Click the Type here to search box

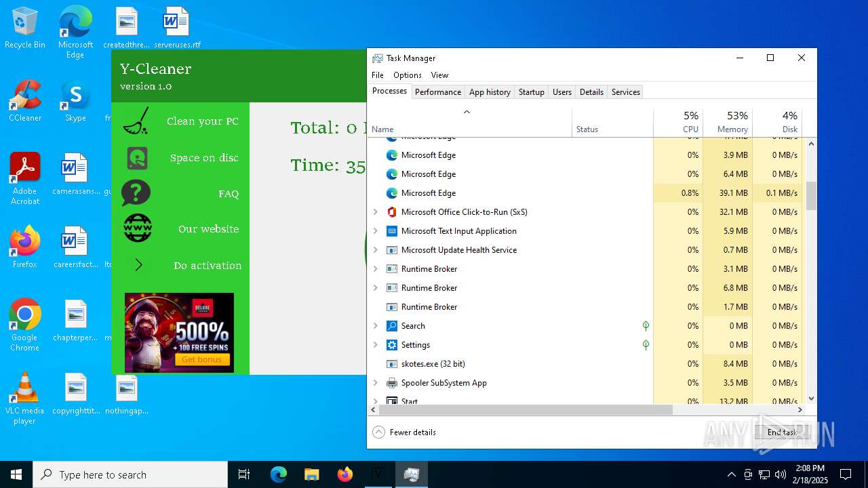tap(130, 474)
